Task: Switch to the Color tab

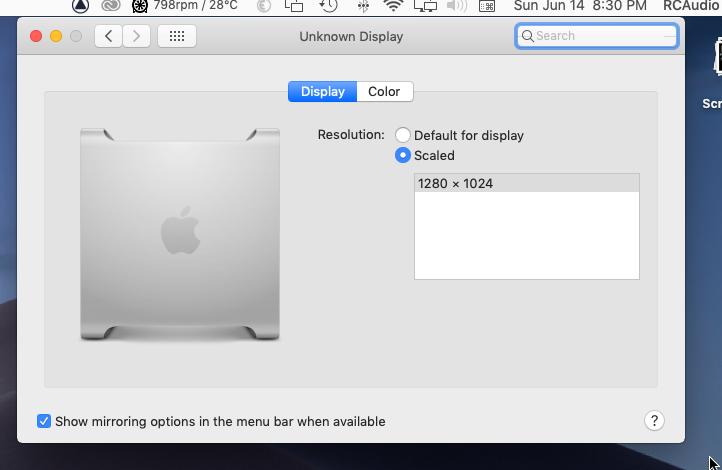Action: coord(384,92)
